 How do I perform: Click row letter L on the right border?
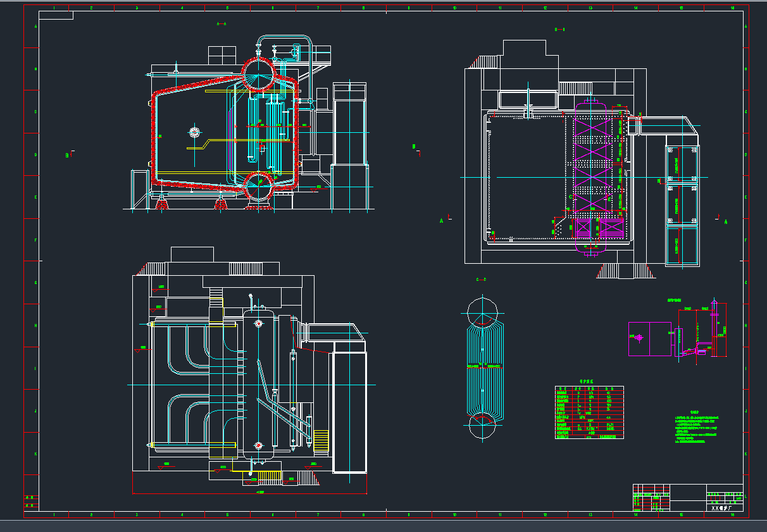[x=745, y=497]
